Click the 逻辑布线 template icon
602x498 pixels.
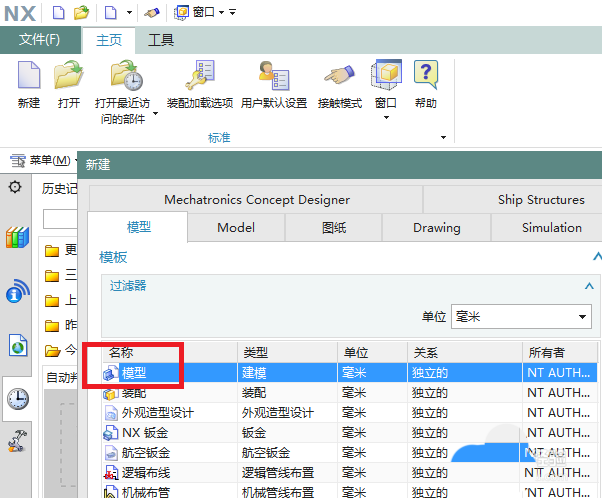click(111, 473)
